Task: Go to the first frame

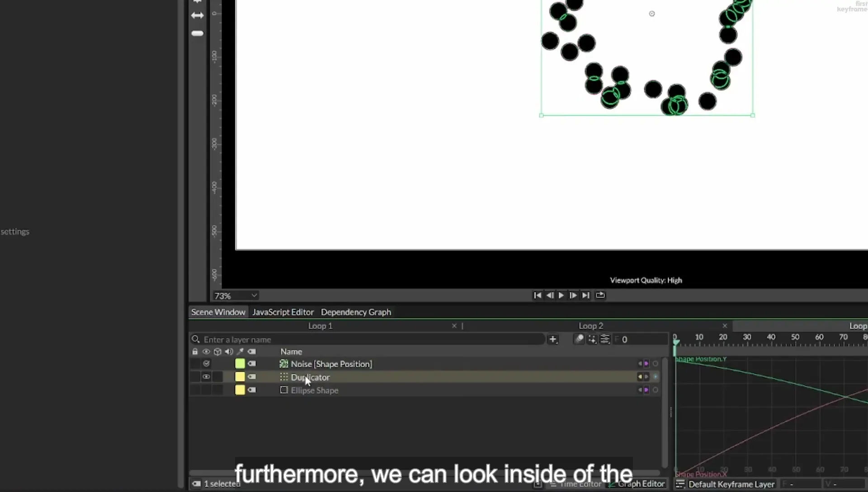Action: click(x=537, y=295)
